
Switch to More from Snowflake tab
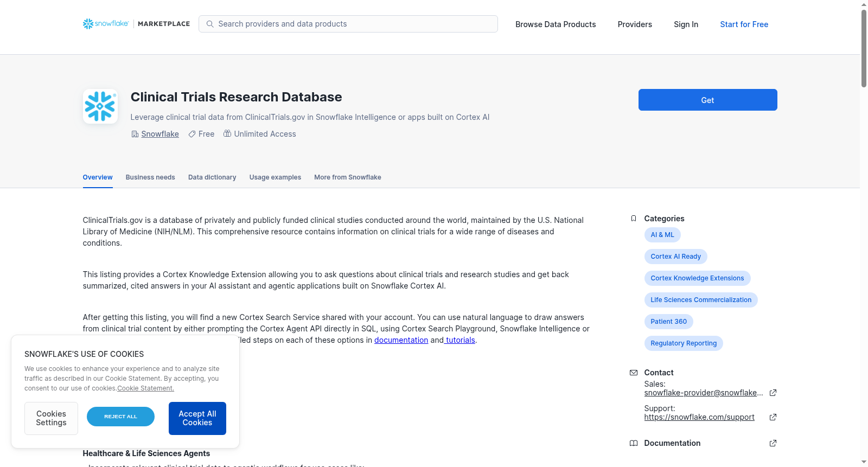348,177
